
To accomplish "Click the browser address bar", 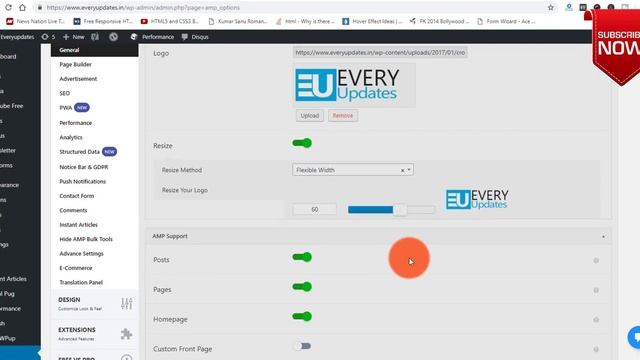I will pyautogui.click(x=294, y=7).
